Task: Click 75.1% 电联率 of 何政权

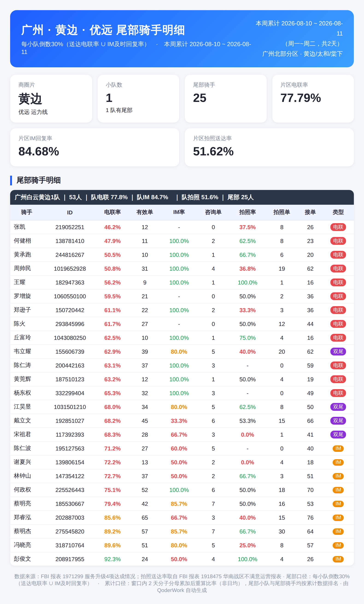Action: 112,490
